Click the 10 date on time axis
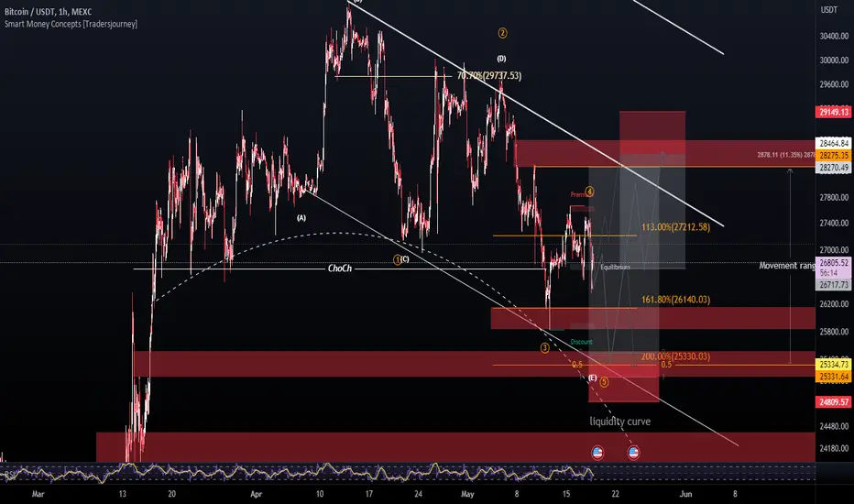This screenshot has width=854, height=504. coord(319,494)
